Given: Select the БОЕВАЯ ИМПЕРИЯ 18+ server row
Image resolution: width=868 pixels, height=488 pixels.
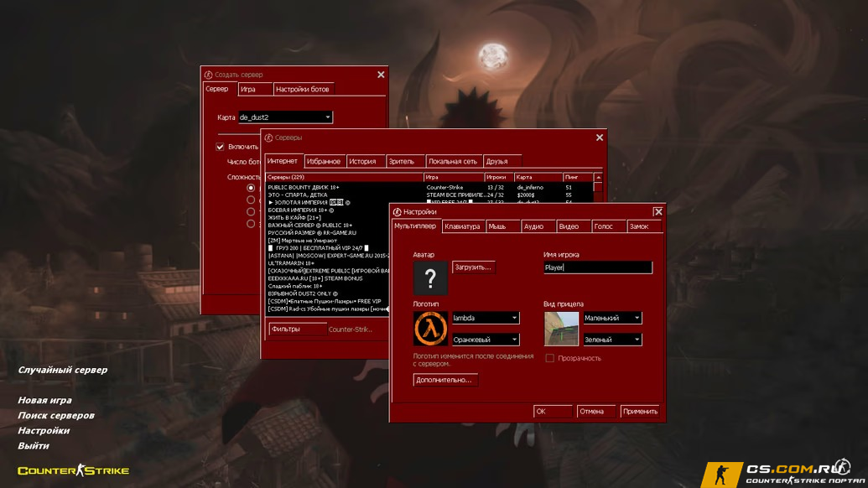Looking at the screenshot, I should tap(328, 210).
